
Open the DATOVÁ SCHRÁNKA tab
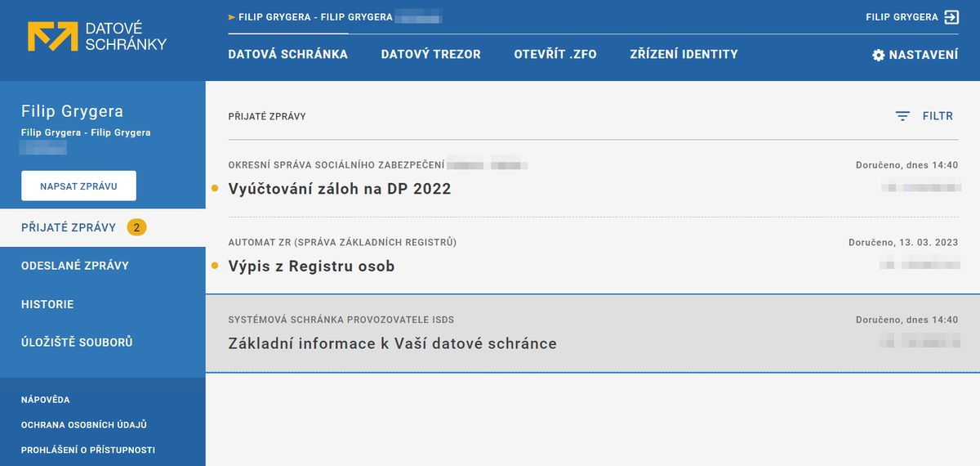pyautogui.click(x=287, y=54)
